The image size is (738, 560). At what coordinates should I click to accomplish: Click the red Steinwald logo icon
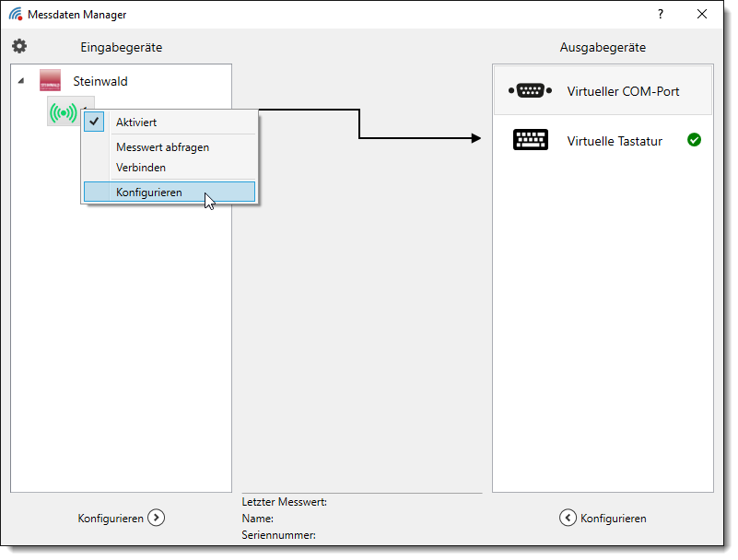pos(51,81)
